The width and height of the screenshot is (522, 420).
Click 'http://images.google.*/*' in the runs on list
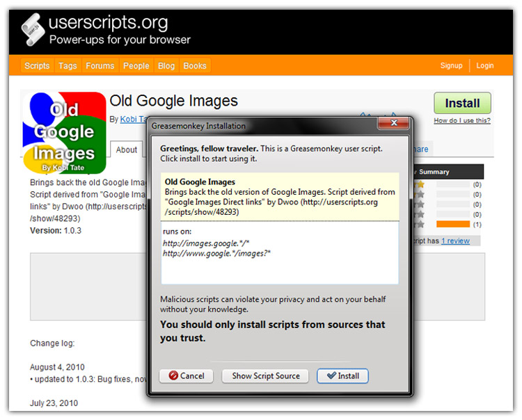pos(206,243)
